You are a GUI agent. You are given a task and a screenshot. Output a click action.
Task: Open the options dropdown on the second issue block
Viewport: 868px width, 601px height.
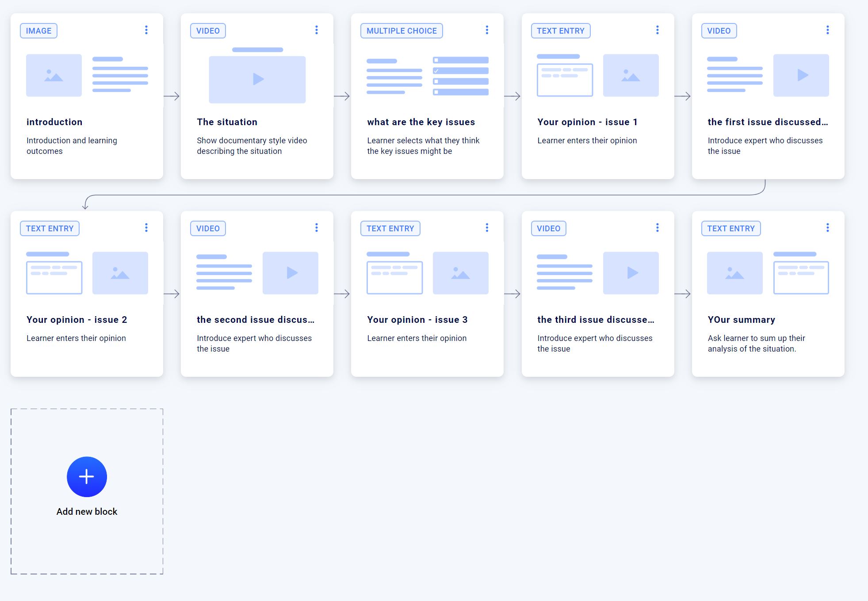[x=317, y=228]
